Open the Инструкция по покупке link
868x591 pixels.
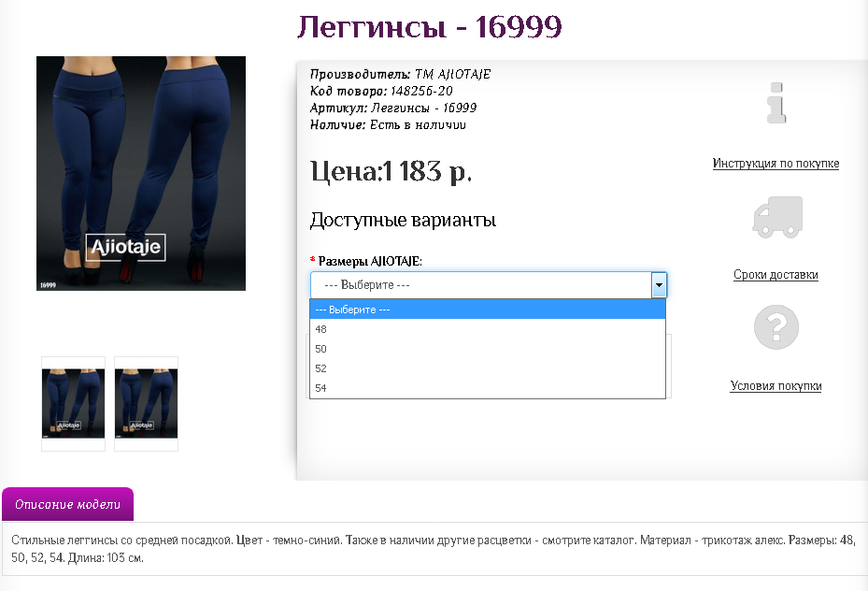776,163
